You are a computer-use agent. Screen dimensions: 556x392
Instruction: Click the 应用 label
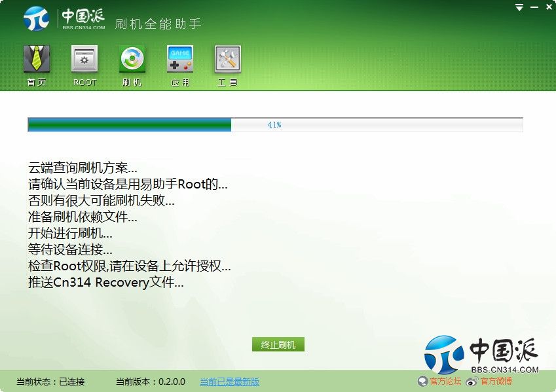click(x=180, y=82)
